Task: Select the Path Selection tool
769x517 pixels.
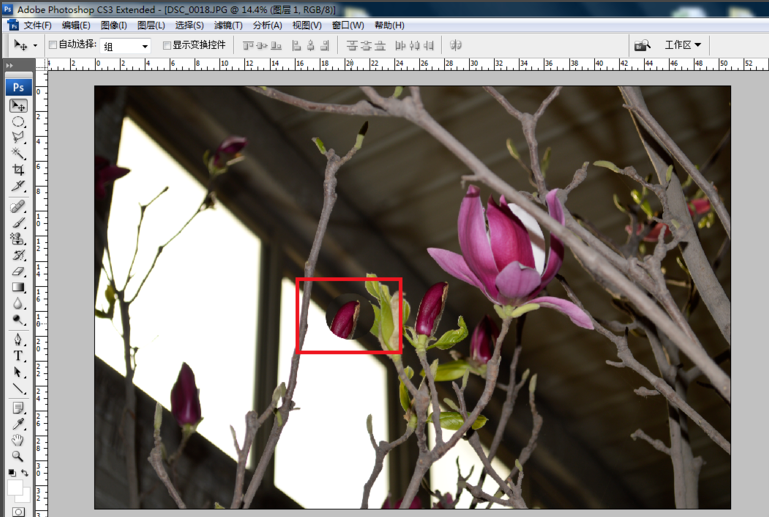Action: tap(18, 372)
